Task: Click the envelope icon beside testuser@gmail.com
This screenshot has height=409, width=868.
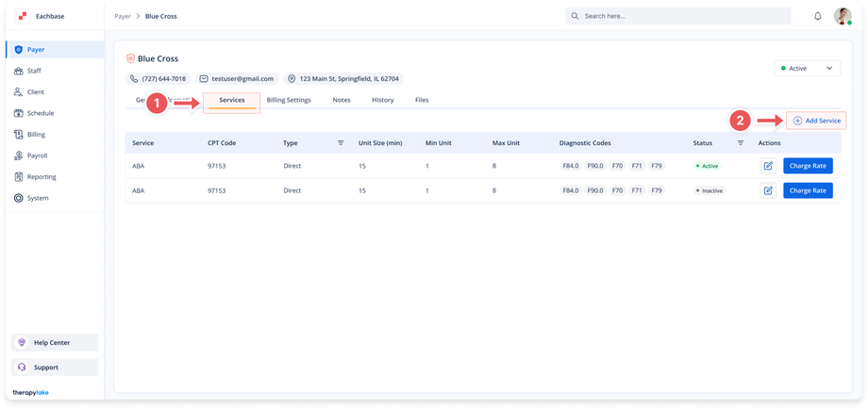Action: pyautogui.click(x=204, y=79)
